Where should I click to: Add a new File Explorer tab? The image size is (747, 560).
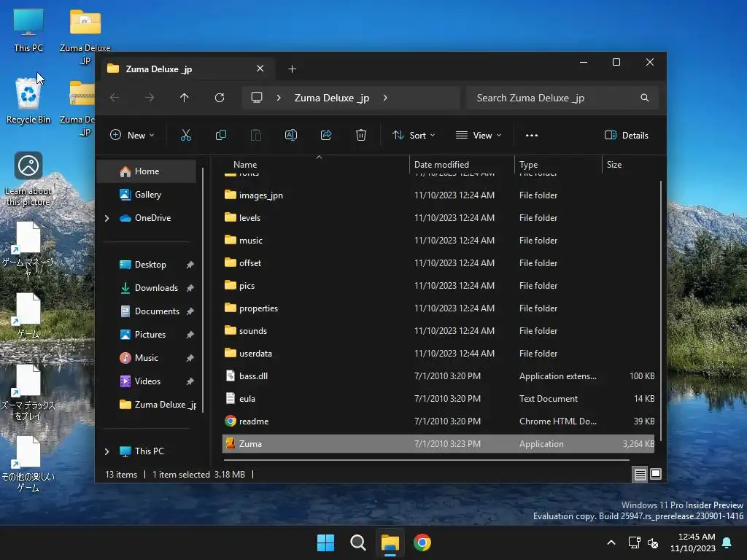coord(292,69)
